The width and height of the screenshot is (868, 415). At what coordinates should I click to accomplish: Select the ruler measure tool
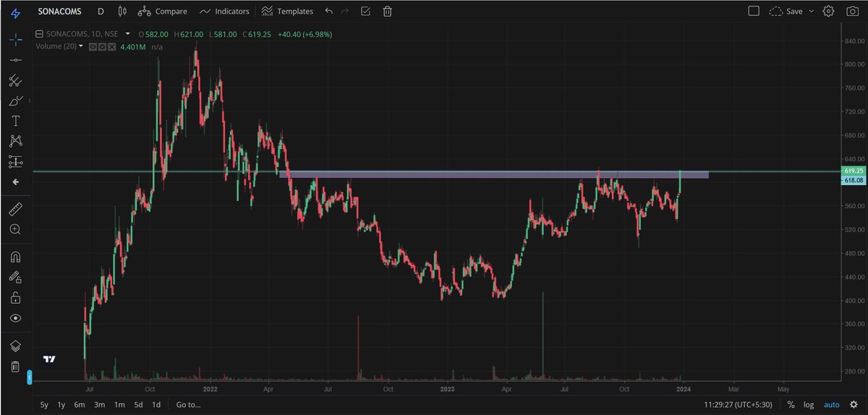pyautogui.click(x=16, y=210)
